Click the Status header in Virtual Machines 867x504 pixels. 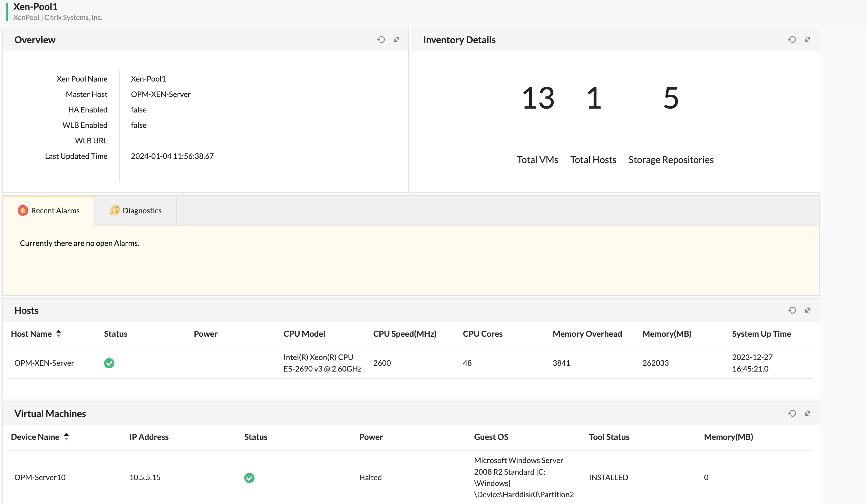pos(256,437)
